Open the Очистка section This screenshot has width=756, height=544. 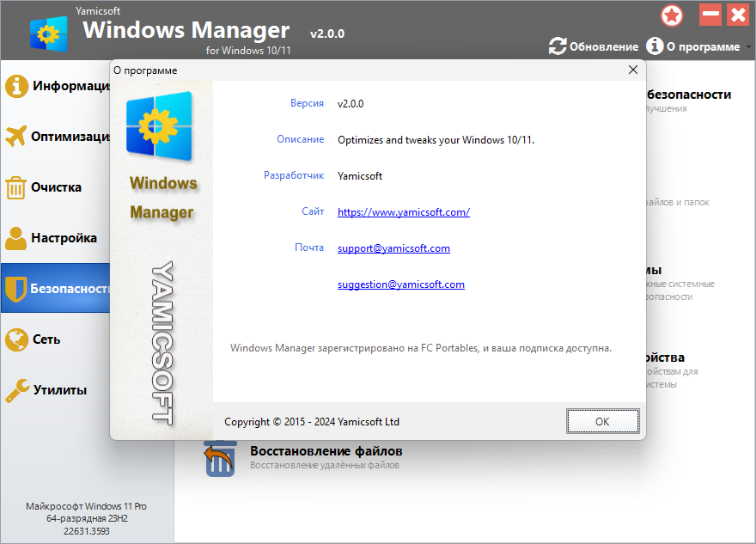click(x=56, y=187)
